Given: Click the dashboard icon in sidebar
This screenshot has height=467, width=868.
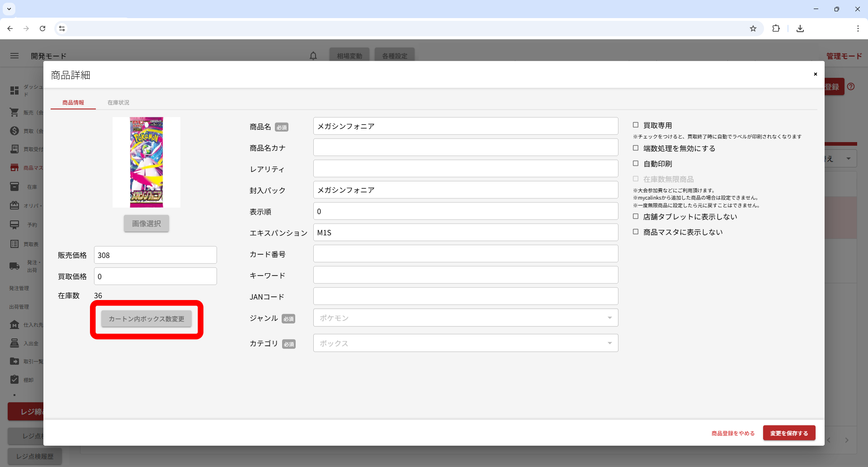Looking at the screenshot, I should [x=14, y=91].
